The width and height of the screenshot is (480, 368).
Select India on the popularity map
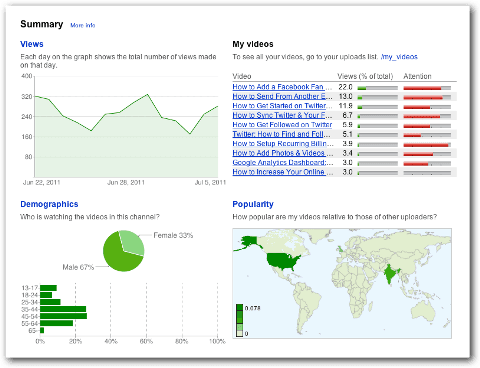point(389,274)
